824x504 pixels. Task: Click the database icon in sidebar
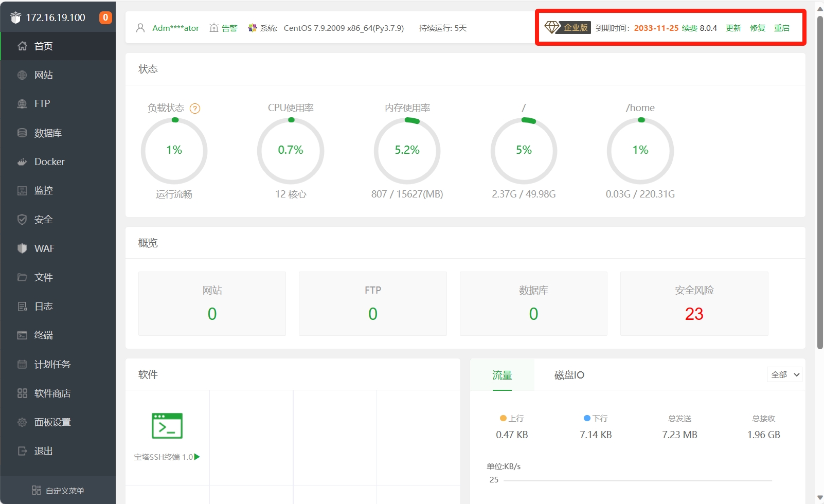click(x=22, y=133)
